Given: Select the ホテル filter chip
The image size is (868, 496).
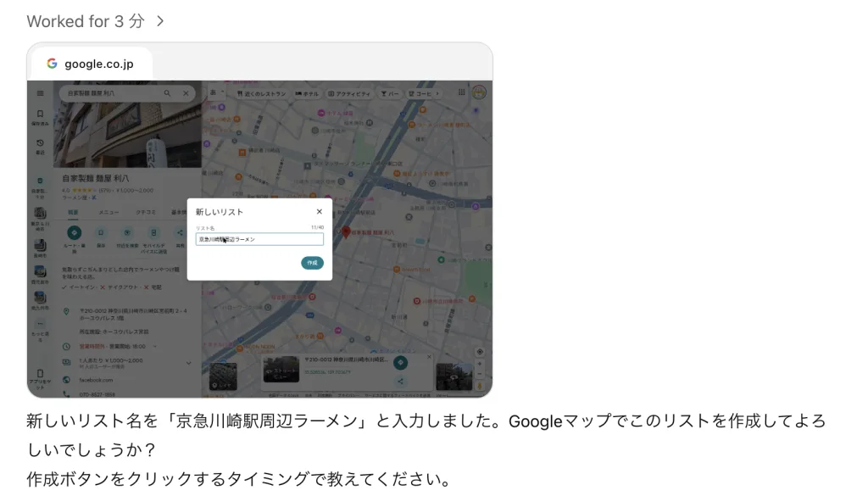Looking at the screenshot, I should tap(306, 93).
